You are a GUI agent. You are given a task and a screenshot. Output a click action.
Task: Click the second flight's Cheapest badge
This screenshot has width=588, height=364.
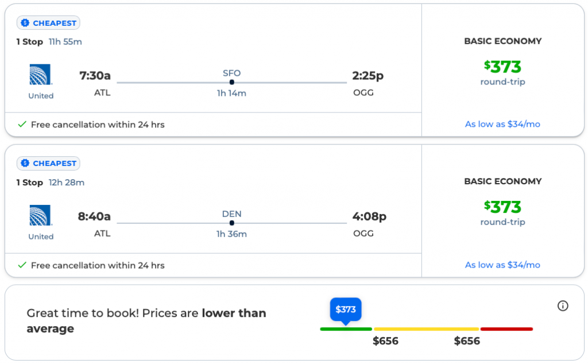click(x=48, y=164)
